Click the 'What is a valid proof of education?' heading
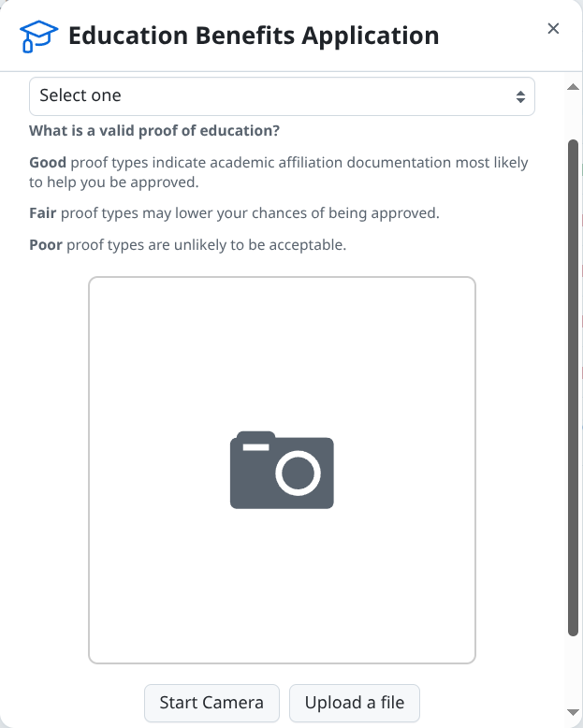Image resolution: width=583 pixels, height=728 pixels. tap(154, 131)
